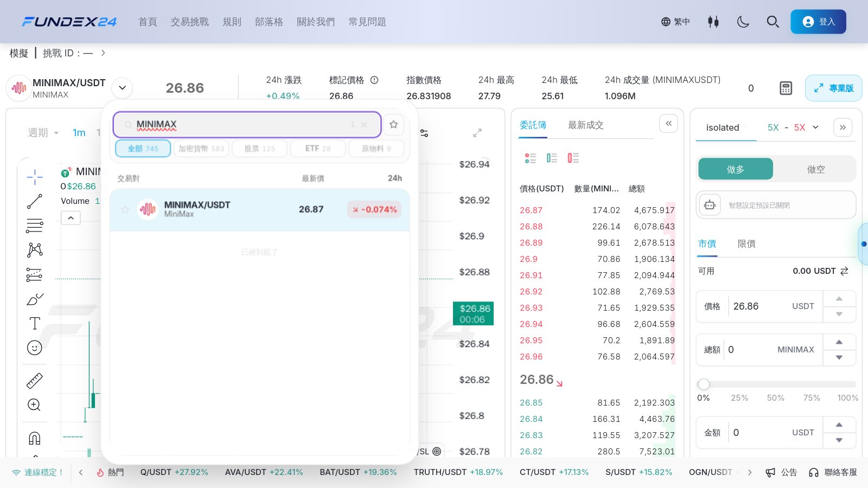Select the 做多 long side
Screen dimensions: 868x488
point(736,169)
